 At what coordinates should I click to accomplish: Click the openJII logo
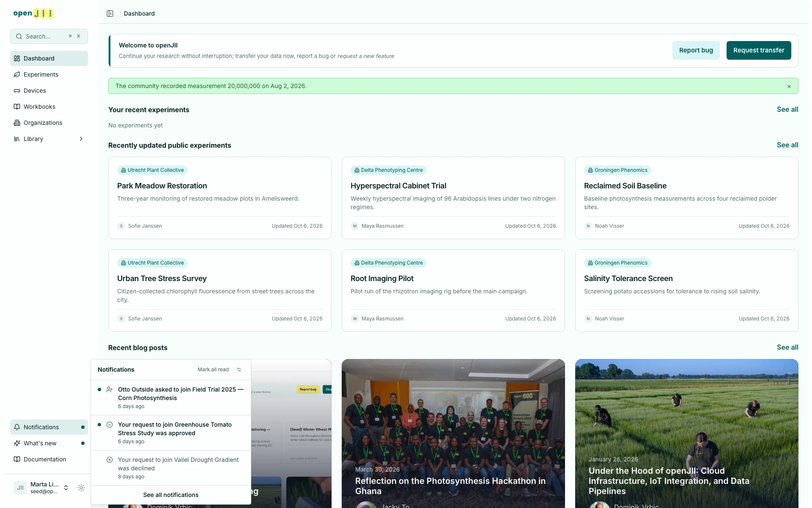point(33,14)
